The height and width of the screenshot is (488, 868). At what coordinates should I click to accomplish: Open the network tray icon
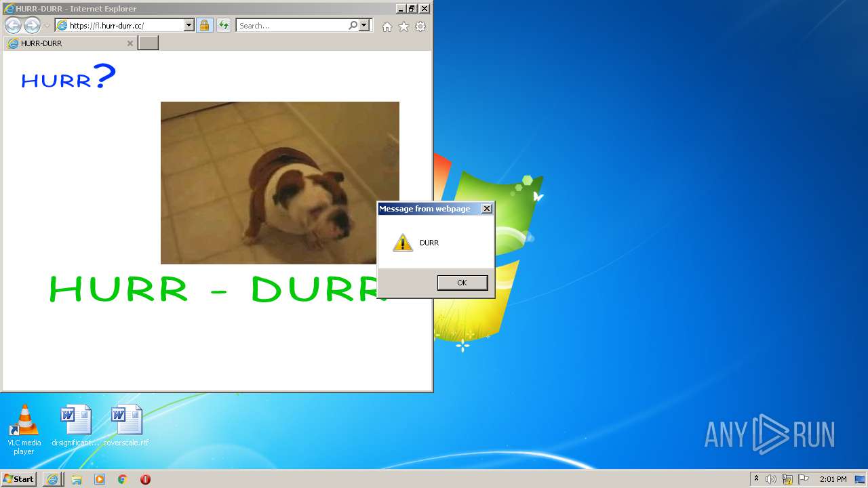point(787,479)
